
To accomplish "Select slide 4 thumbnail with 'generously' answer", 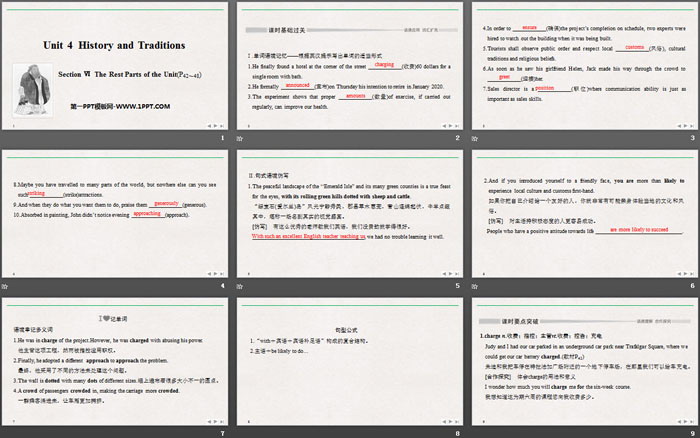I will pyautogui.click(x=115, y=215).
